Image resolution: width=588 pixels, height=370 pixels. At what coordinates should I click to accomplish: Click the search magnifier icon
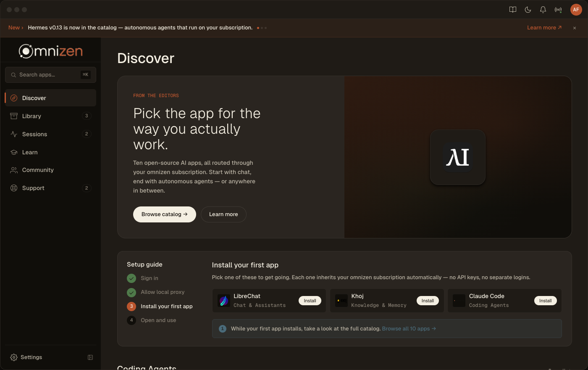click(13, 75)
